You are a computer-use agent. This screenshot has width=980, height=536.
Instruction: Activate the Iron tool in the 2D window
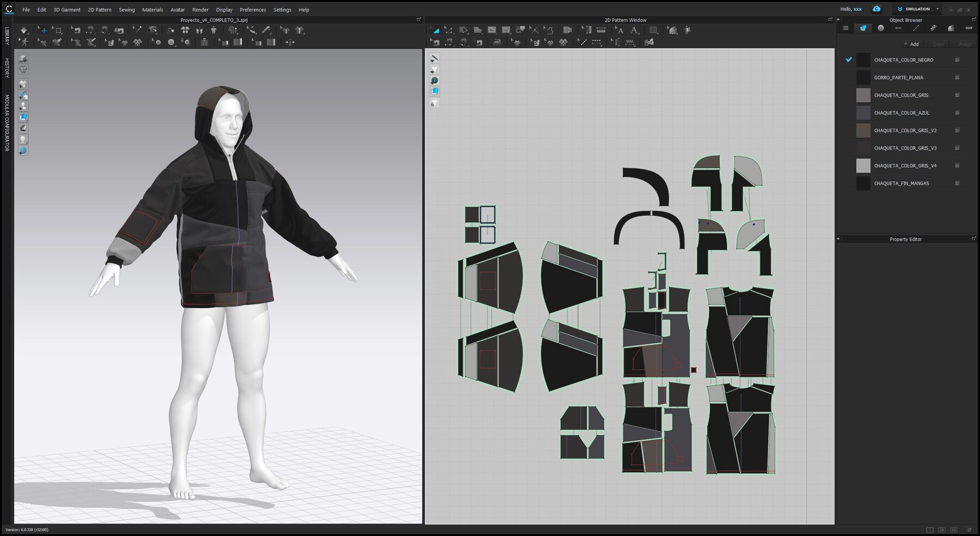coord(497,42)
